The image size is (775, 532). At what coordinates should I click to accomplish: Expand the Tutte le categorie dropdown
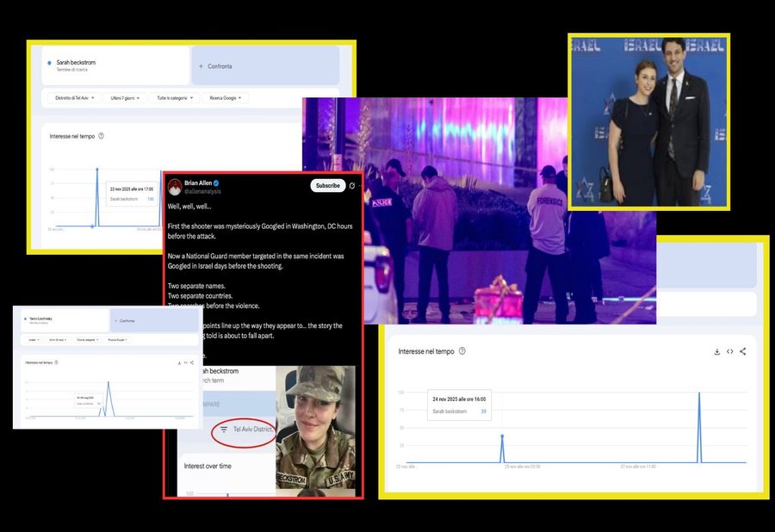point(173,98)
